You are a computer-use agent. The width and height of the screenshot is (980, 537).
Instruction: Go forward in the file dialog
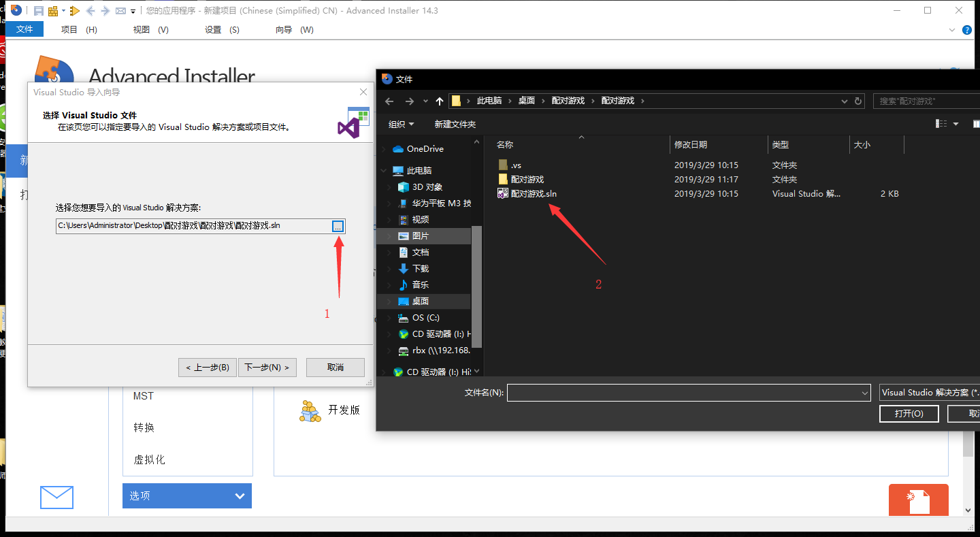(x=410, y=101)
